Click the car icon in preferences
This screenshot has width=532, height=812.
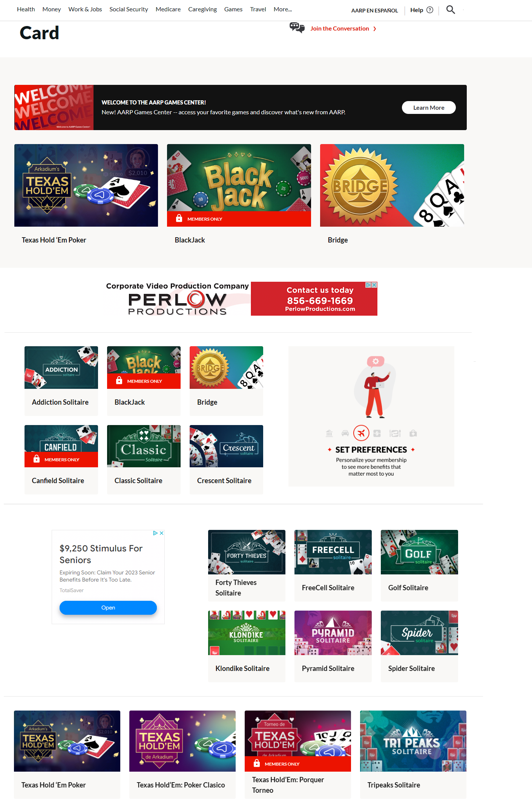345,433
